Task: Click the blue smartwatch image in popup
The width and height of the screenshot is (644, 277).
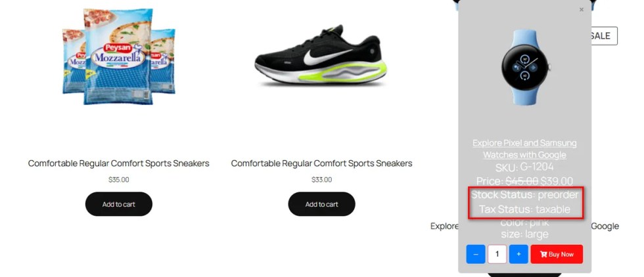Action: click(524, 68)
